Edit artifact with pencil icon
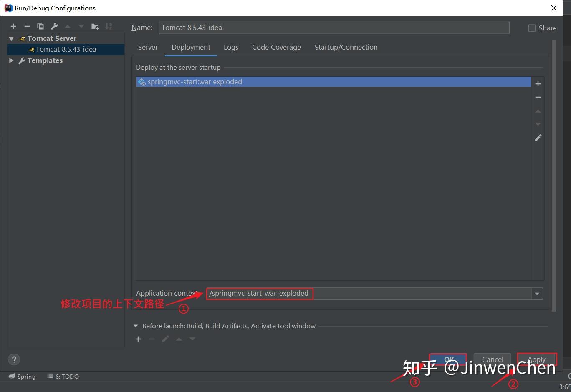The image size is (571, 392). pos(538,138)
